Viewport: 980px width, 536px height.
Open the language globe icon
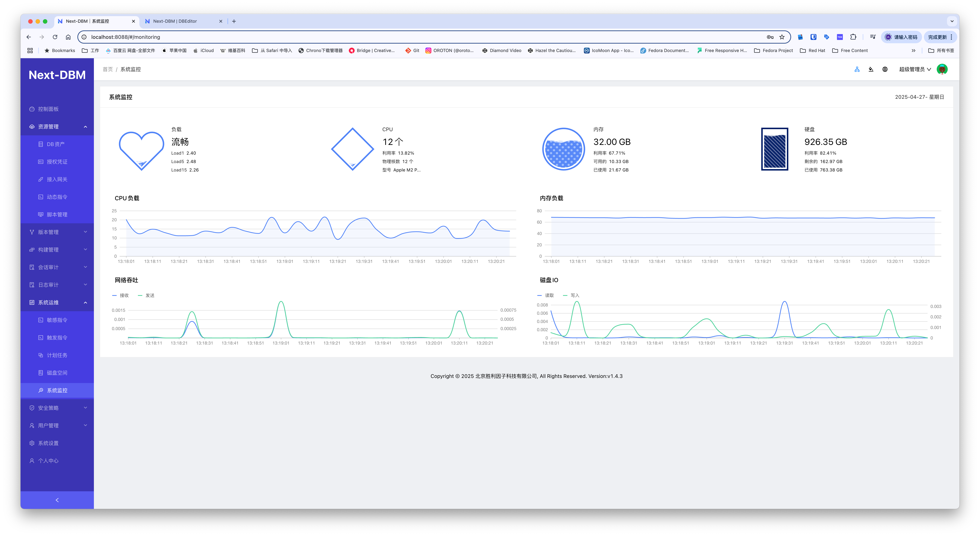pos(885,69)
